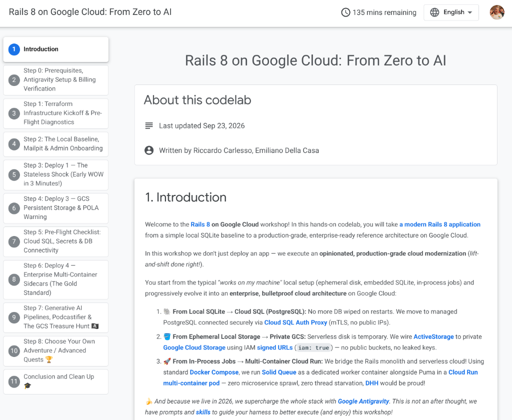The width and height of the screenshot is (512, 420).
Task: Go to Step 1: Terraform Infrastructure Kickoff
Action: tap(56, 113)
